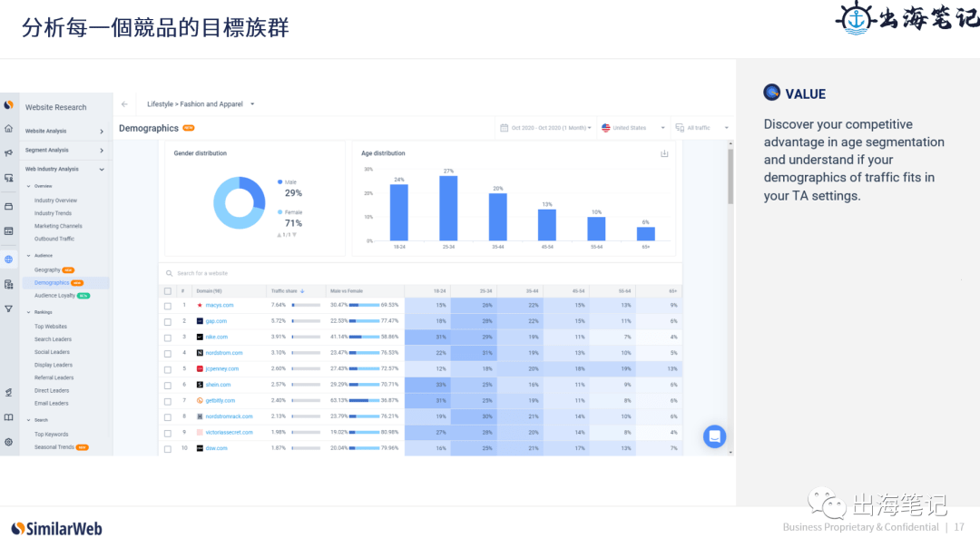Screen dimensions: 980x548
Task: Expand the Website Analysis menu section
Action: (x=64, y=132)
